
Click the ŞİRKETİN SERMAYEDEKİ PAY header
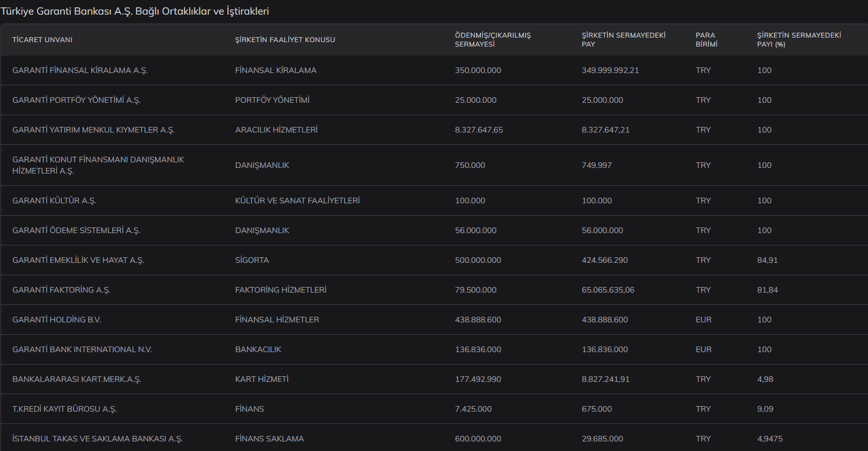[624, 39]
